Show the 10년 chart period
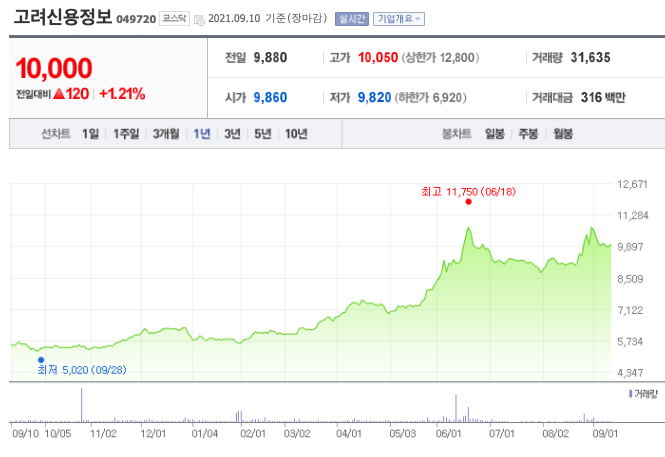This screenshot has height=457, width=665. pos(296,134)
